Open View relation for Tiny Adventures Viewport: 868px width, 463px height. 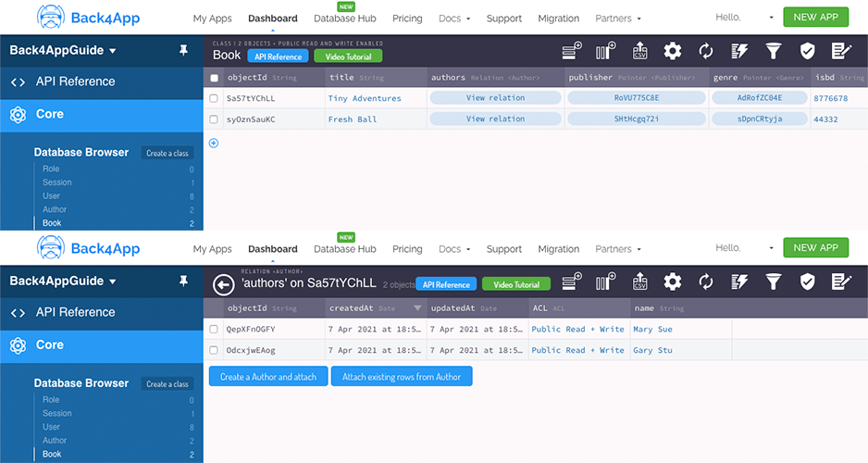point(495,98)
